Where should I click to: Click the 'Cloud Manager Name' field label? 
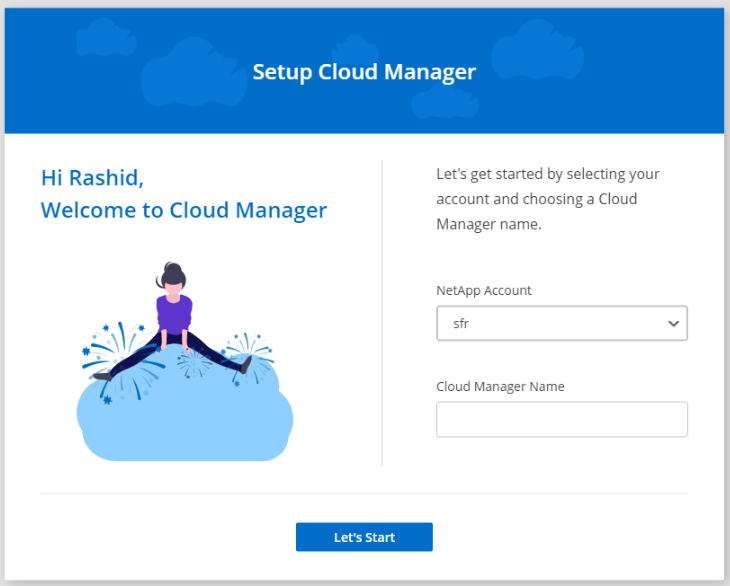tap(500, 386)
